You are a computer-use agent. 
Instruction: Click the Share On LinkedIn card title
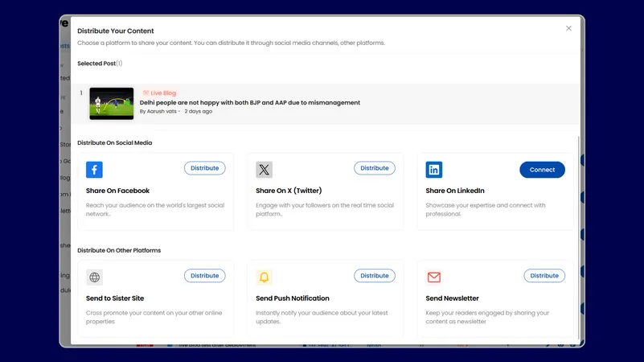point(455,191)
